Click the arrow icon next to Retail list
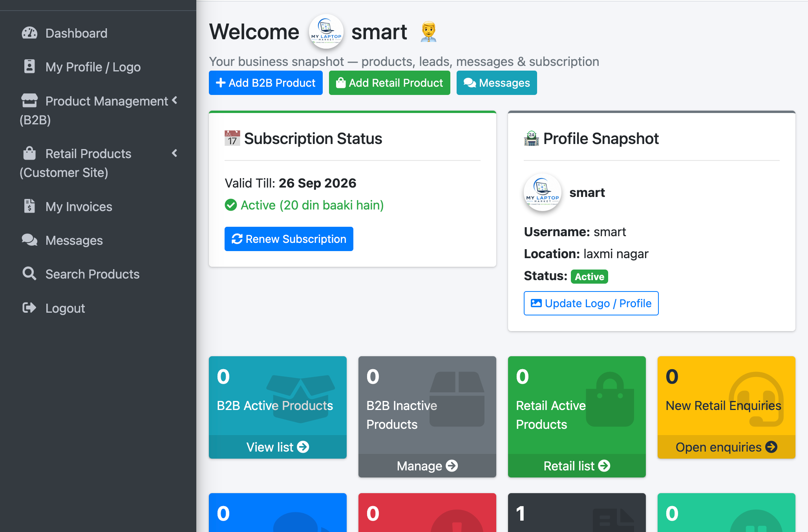Viewport: 808px width, 532px height. 604,466
